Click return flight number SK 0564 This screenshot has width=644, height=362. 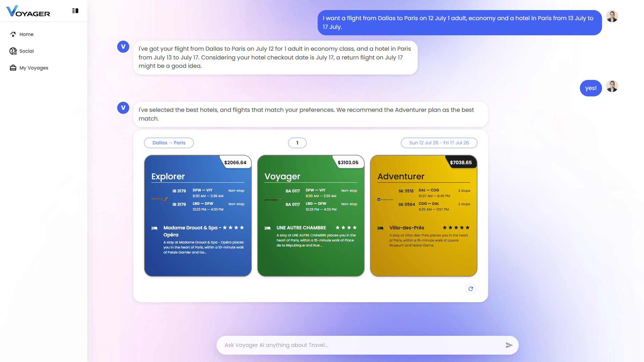pos(407,205)
